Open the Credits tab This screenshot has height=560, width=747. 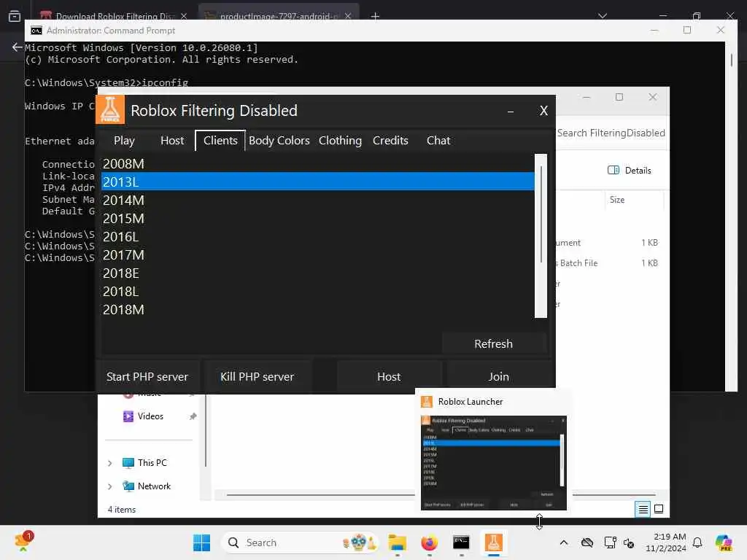(x=390, y=141)
